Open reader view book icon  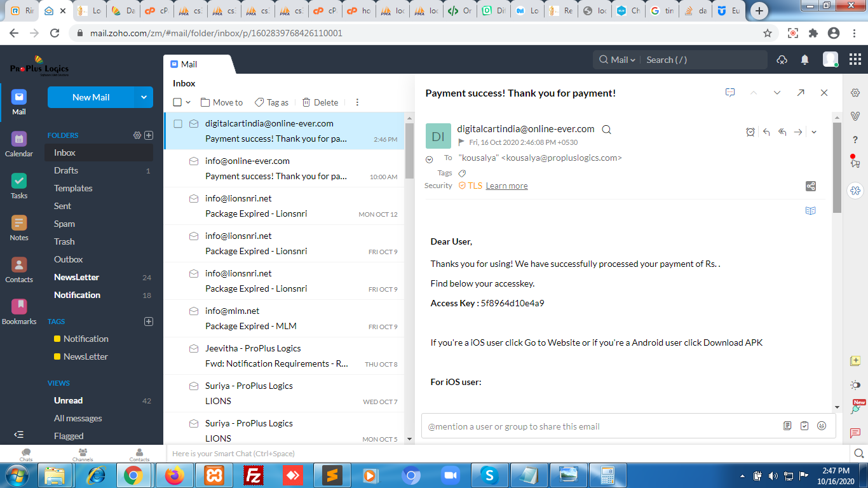[x=810, y=210]
